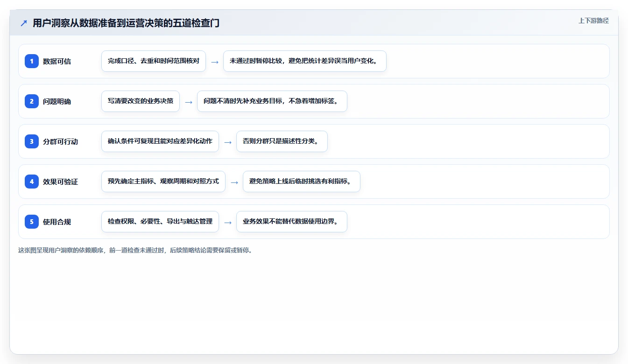Viewport: 628px width, 364px height.
Task: Select step badge number 5
Action: coord(32,221)
